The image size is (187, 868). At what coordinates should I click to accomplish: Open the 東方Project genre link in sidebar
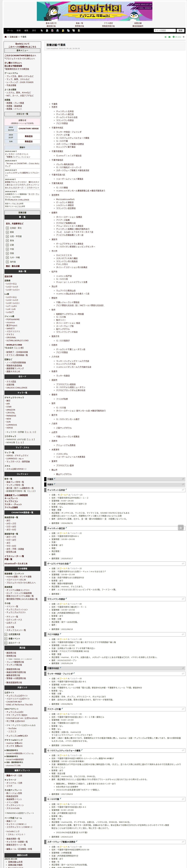12,325
